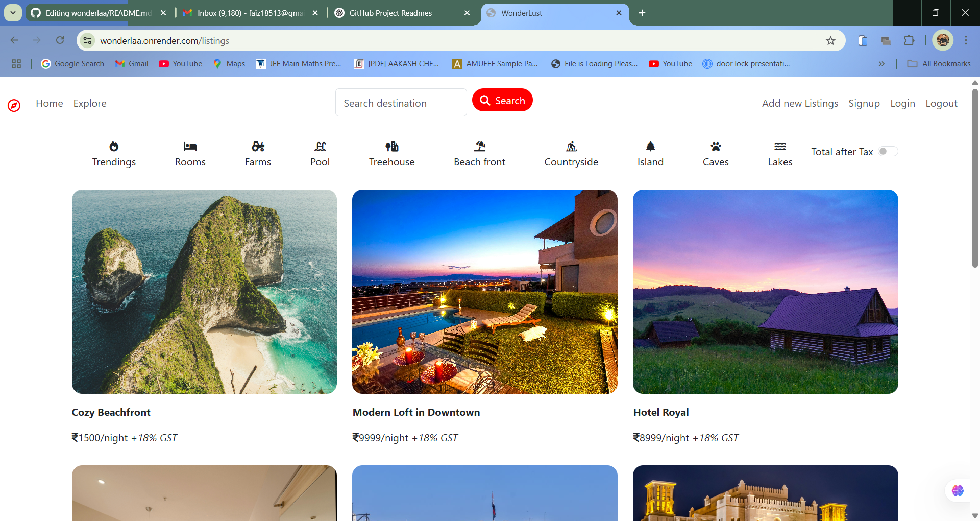Image resolution: width=980 pixels, height=521 pixels.
Task: Click the ₹8999/night price text
Action: coord(661,438)
